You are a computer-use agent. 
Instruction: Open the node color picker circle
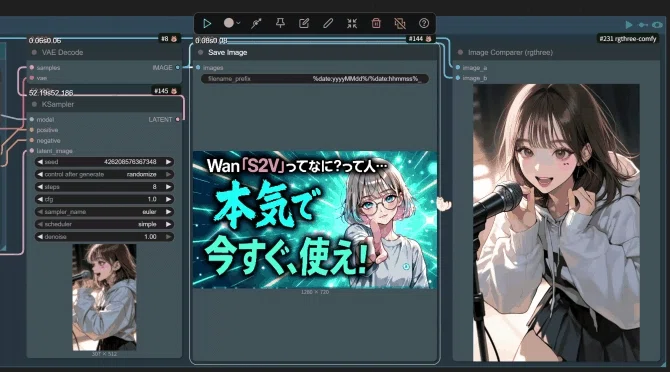pos(229,23)
